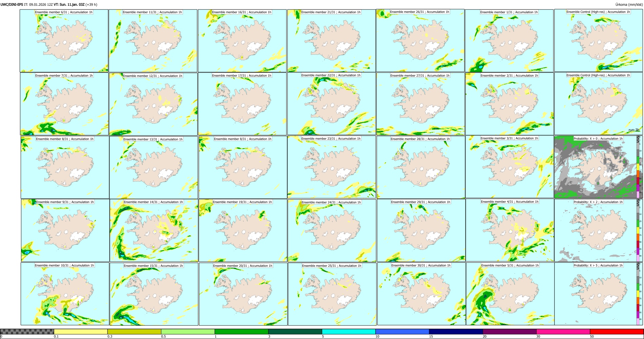Select the Ensemble member 23/31 map

331,167
